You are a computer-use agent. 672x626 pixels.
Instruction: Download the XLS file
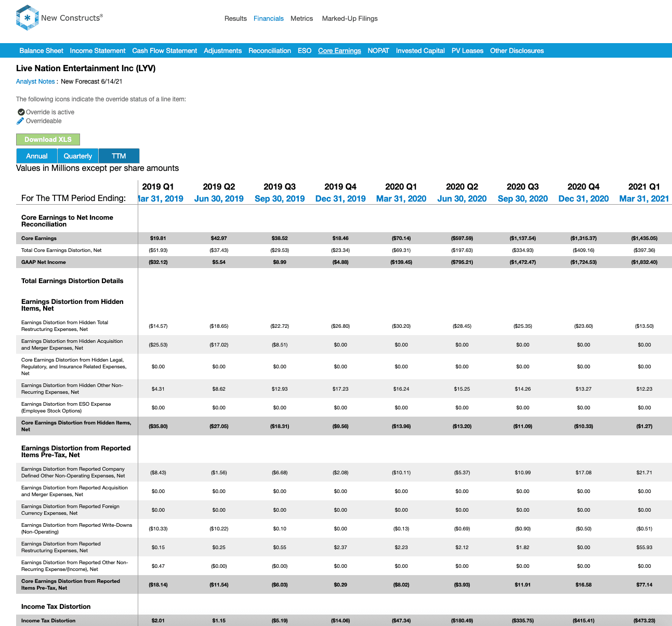click(x=48, y=139)
